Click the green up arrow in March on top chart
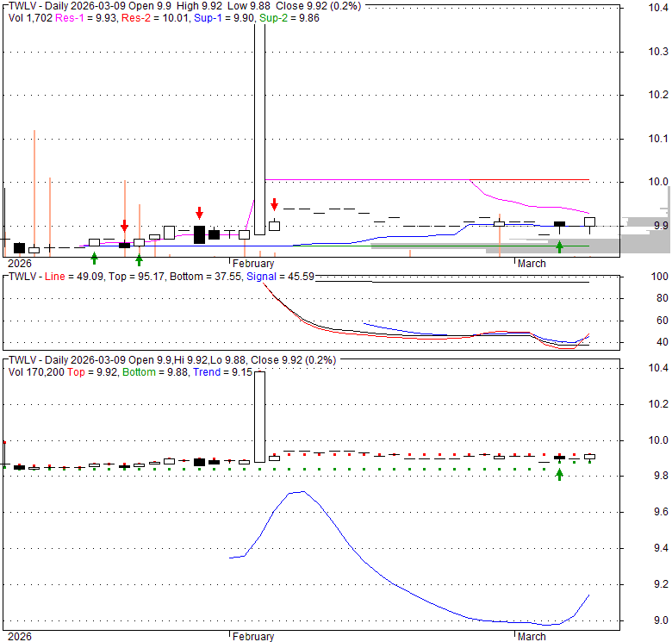Image resolution: width=672 pixels, height=642 pixels. pyautogui.click(x=559, y=247)
